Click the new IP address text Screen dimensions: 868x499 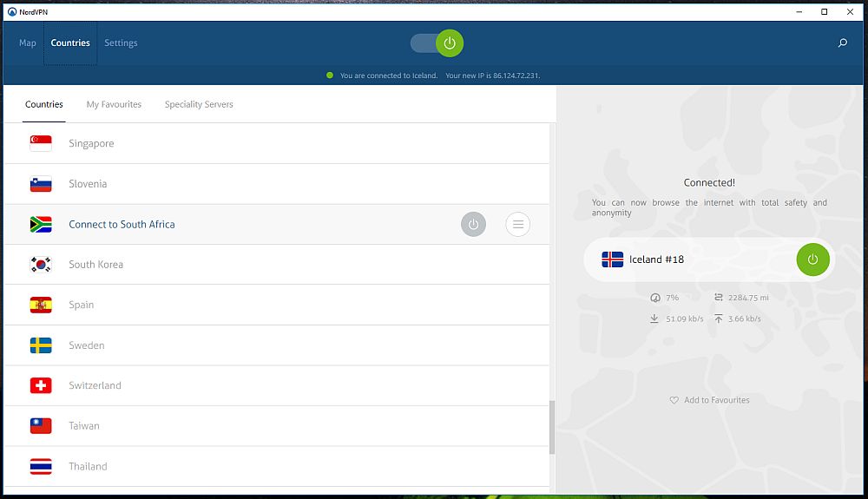[493, 76]
